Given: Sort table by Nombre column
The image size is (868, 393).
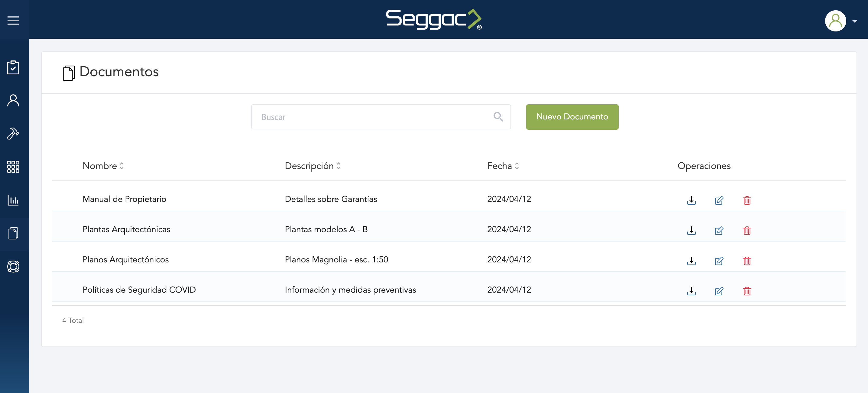Looking at the screenshot, I should click(121, 166).
